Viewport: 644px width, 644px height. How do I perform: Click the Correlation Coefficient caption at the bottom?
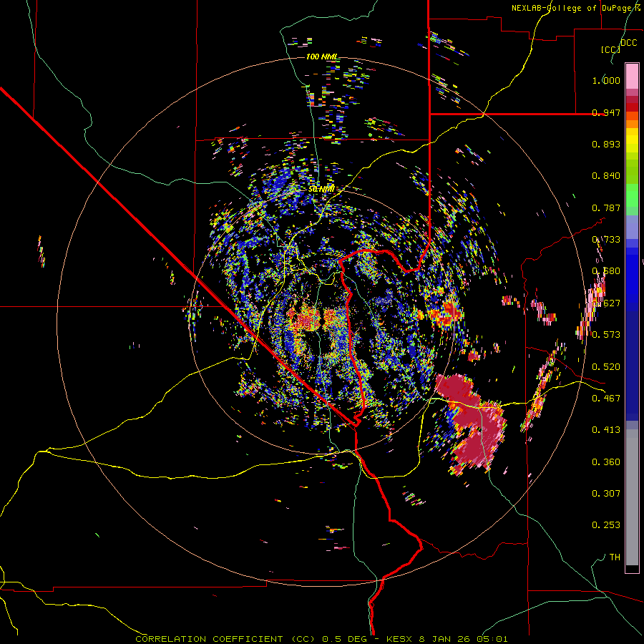click(321, 639)
